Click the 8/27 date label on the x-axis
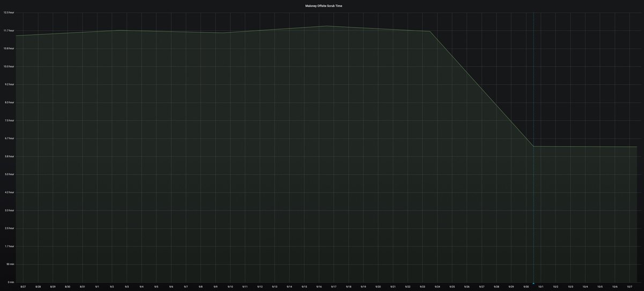 click(23, 287)
